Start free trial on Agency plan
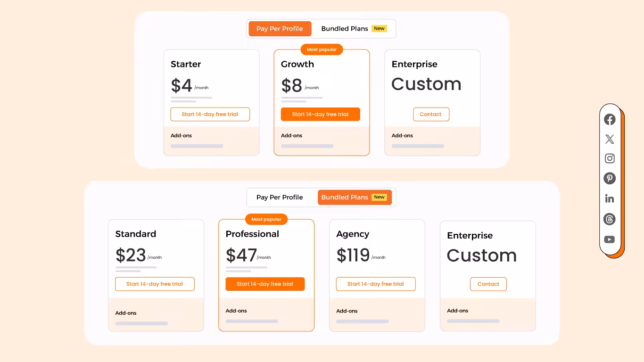 tap(376, 284)
